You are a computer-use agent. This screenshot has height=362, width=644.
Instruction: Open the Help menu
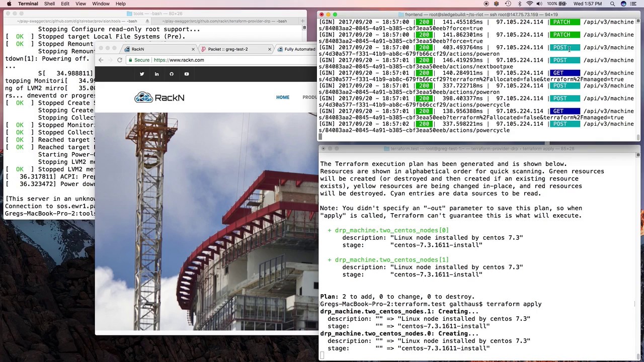point(121,4)
